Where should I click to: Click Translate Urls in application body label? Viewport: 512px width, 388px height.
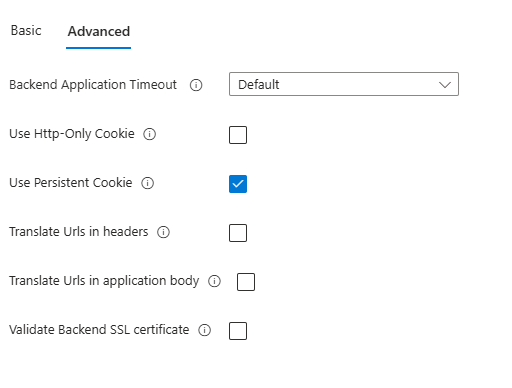(x=104, y=281)
